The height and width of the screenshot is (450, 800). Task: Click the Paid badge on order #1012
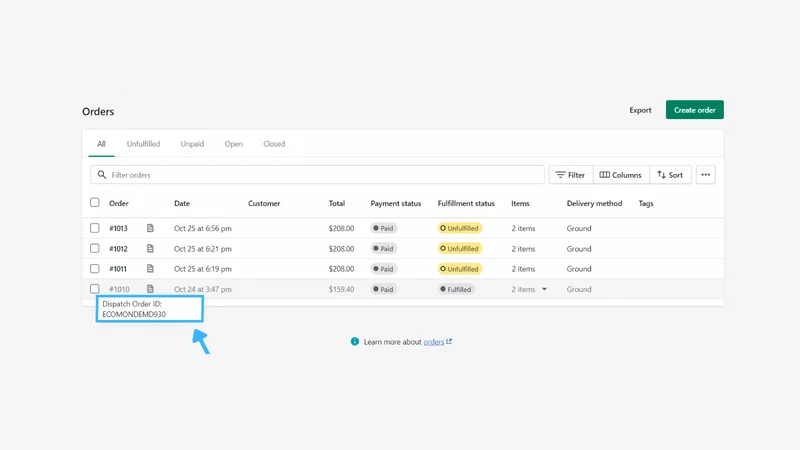tap(384, 248)
